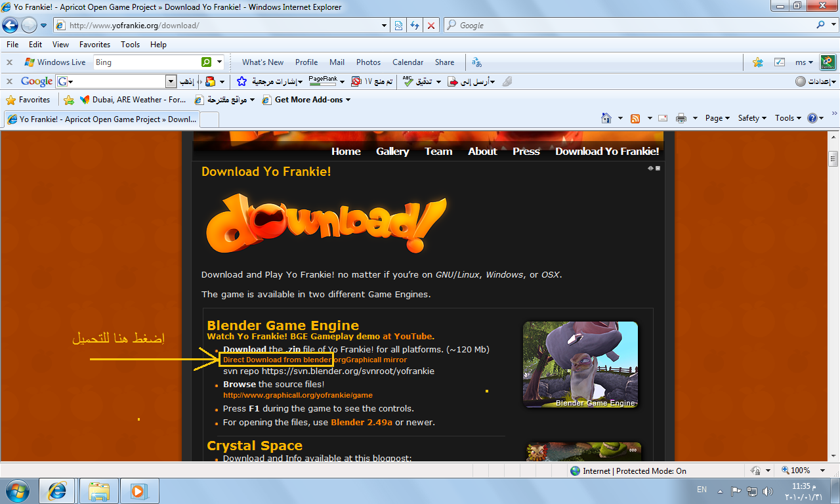Click the browser Forward arrow button

(30, 25)
